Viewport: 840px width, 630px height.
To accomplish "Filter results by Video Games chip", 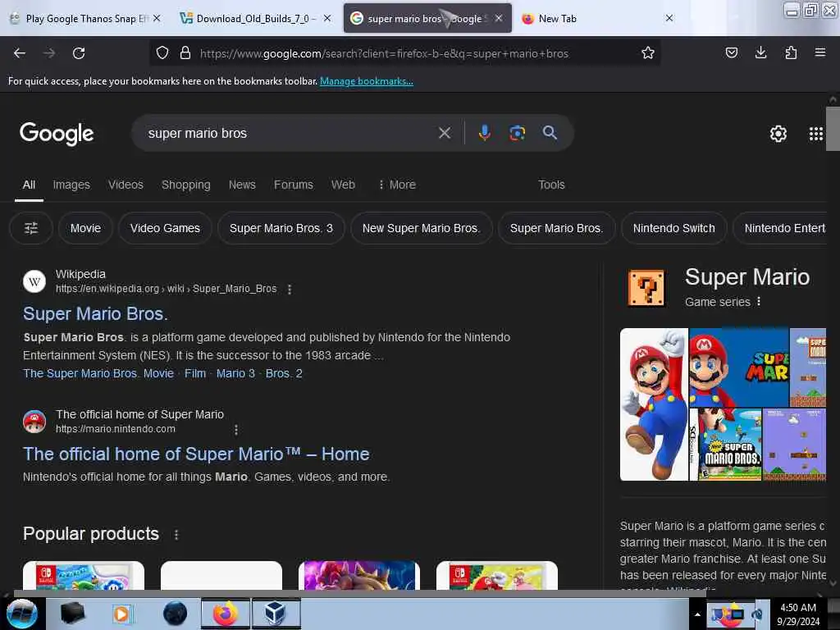I will coord(165,228).
